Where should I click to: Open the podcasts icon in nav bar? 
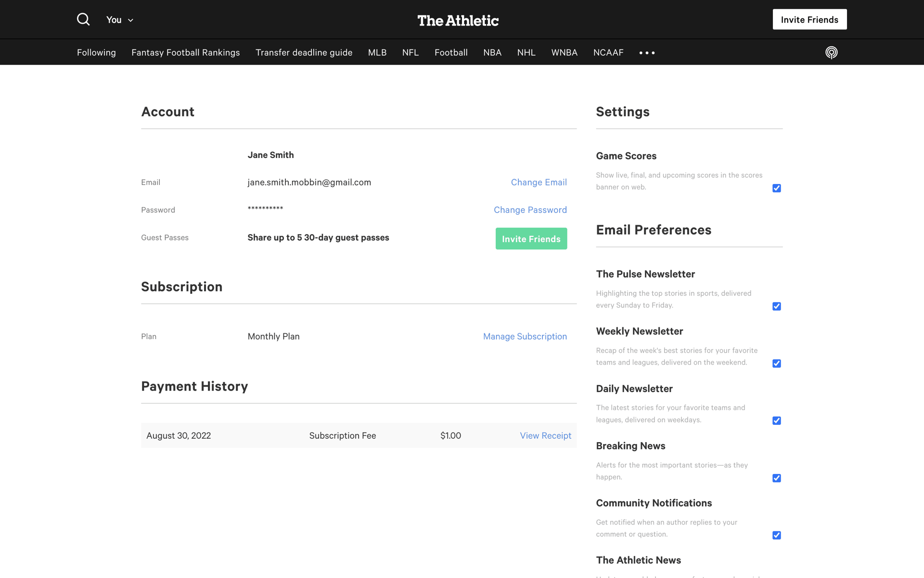pos(831,53)
